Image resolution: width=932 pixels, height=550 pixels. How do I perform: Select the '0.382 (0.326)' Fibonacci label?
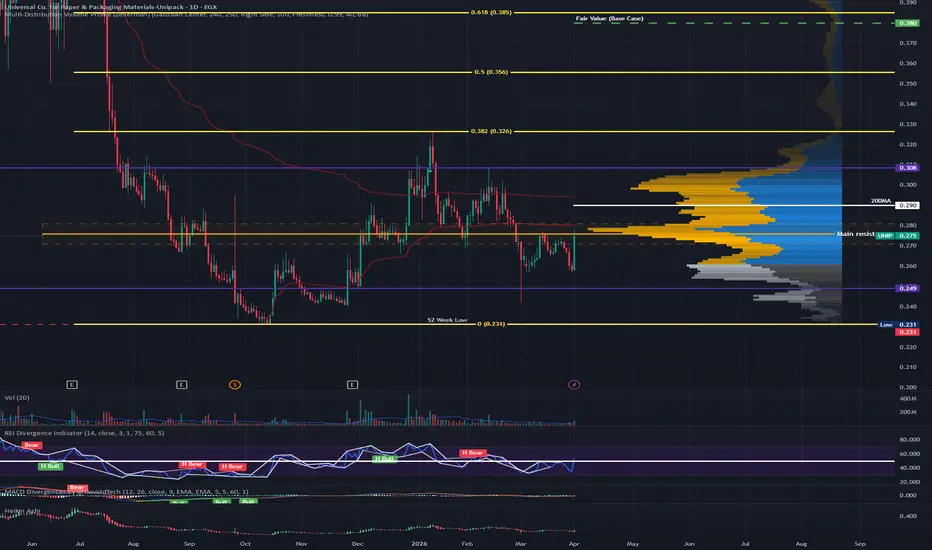click(491, 131)
